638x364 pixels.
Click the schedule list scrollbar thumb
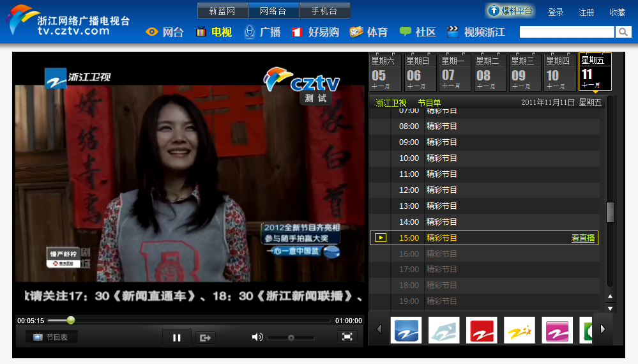click(x=610, y=212)
